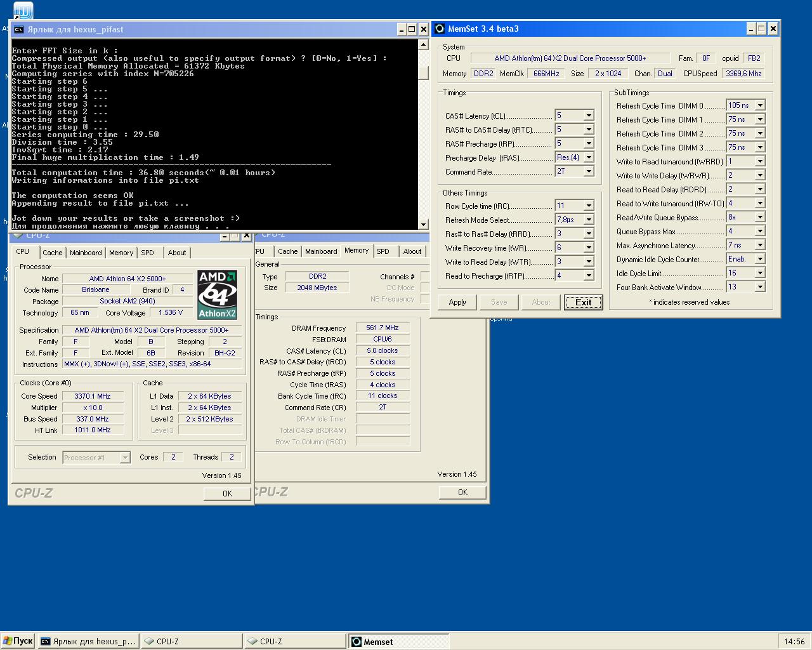Open the Four Bank Activate Window dropdown
The height and width of the screenshot is (650, 812).
pyautogui.click(x=760, y=287)
